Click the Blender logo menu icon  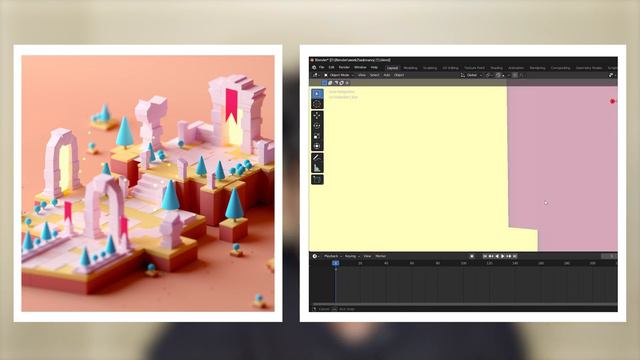[x=314, y=67]
